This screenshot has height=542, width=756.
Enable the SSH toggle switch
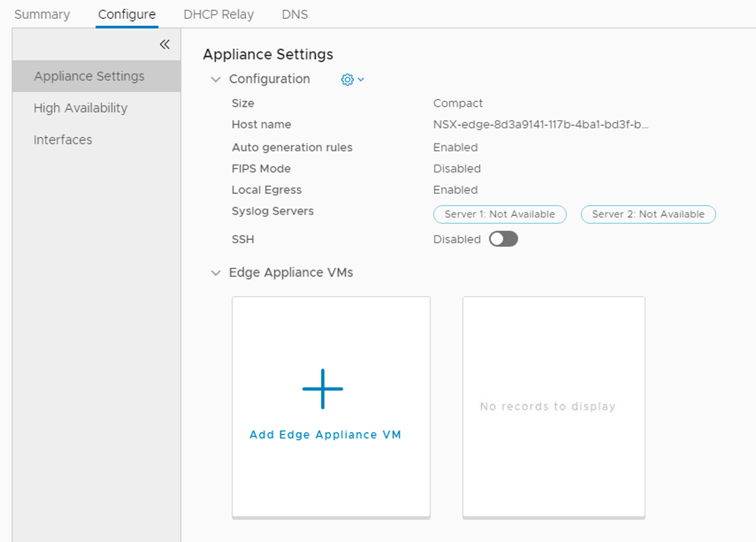click(x=503, y=239)
